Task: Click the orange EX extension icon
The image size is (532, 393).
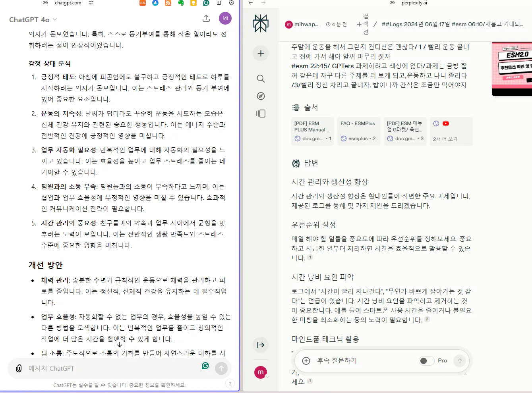Action: point(143,3)
